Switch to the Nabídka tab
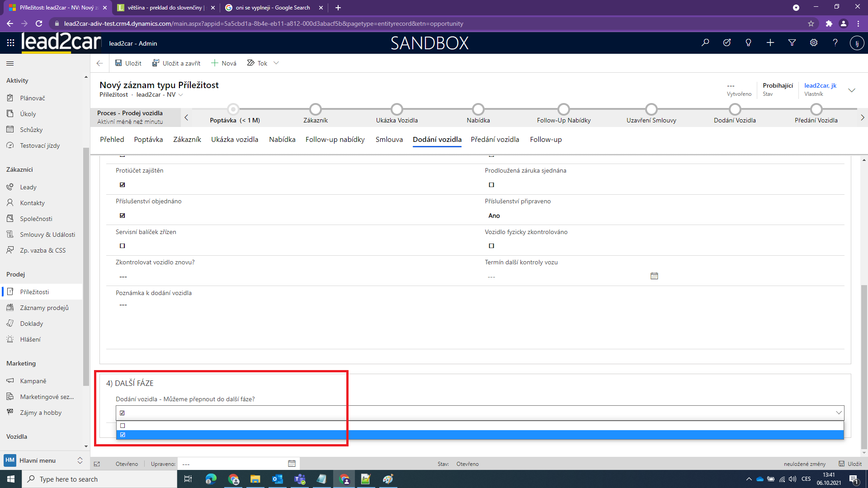 coord(282,140)
